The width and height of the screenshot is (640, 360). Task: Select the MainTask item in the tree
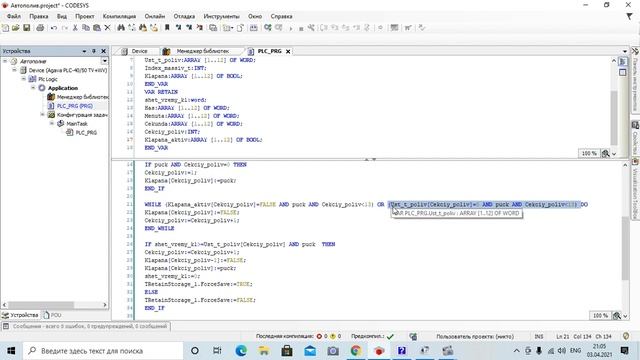tap(77, 124)
